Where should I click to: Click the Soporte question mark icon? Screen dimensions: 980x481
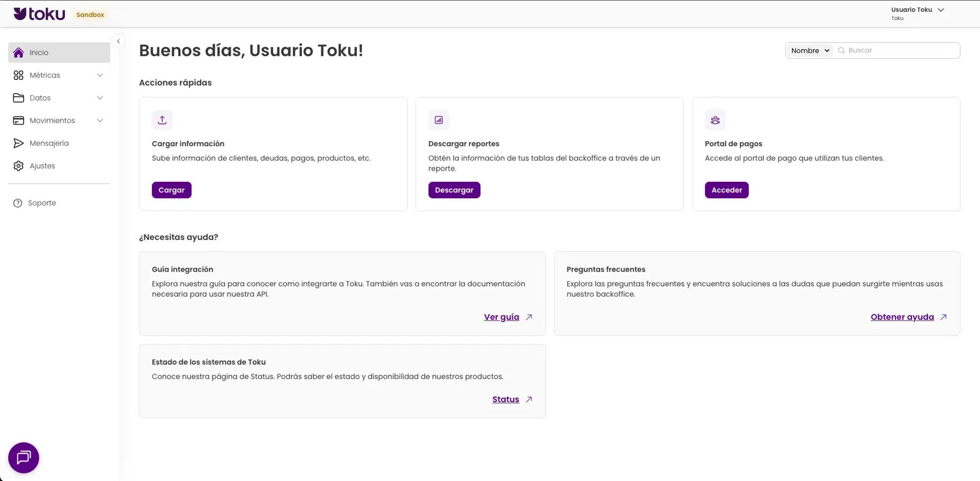tap(17, 203)
